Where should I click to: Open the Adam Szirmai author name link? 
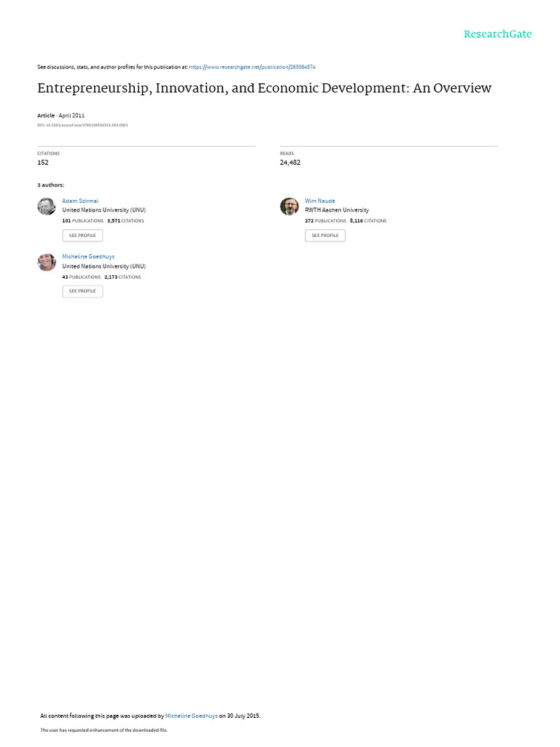[x=79, y=201]
